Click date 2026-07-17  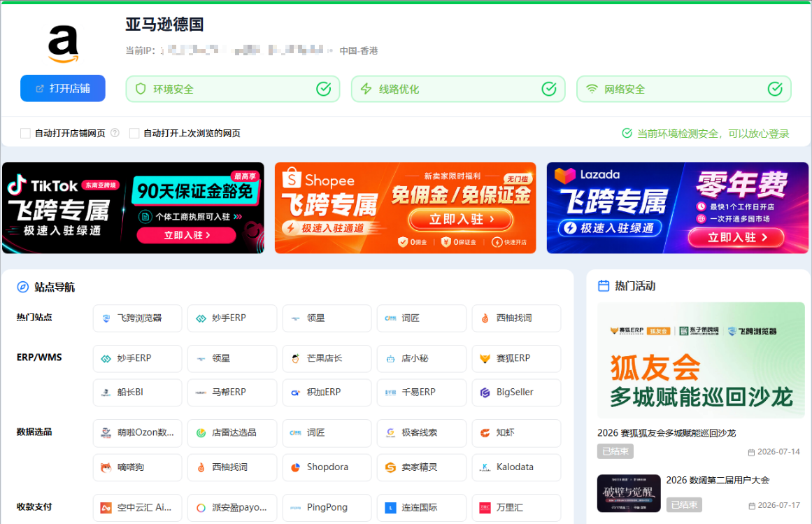pyautogui.click(x=778, y=505)
